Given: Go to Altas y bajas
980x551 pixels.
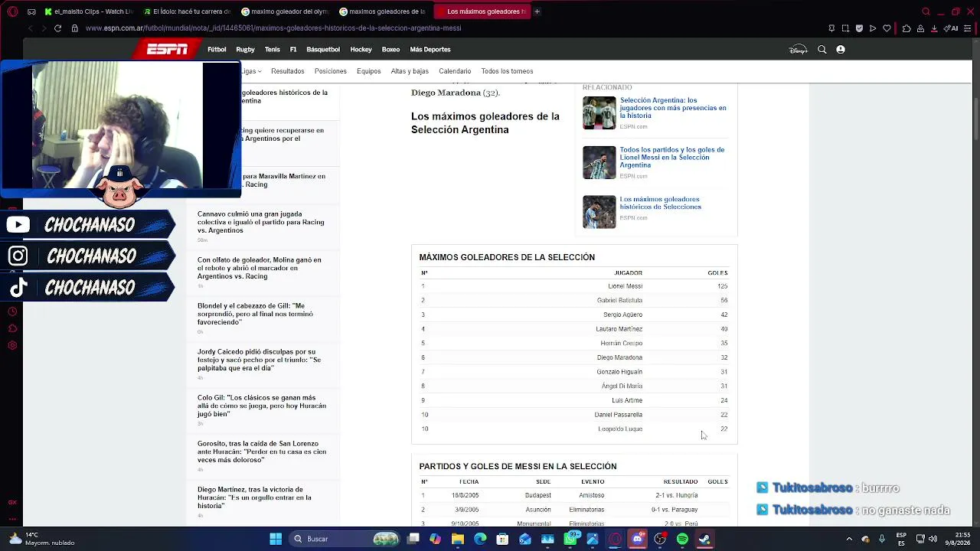Looking at the screenshot, I should coord(410,71).
